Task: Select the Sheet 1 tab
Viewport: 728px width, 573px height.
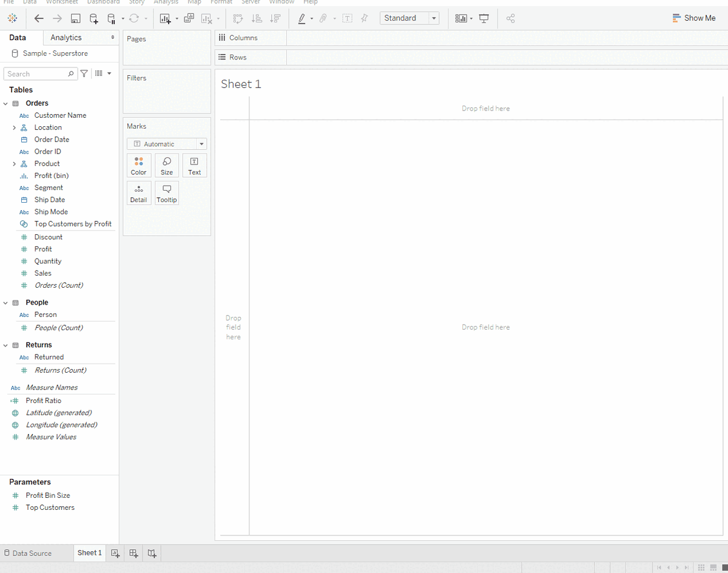Action: tap(89, 553)
